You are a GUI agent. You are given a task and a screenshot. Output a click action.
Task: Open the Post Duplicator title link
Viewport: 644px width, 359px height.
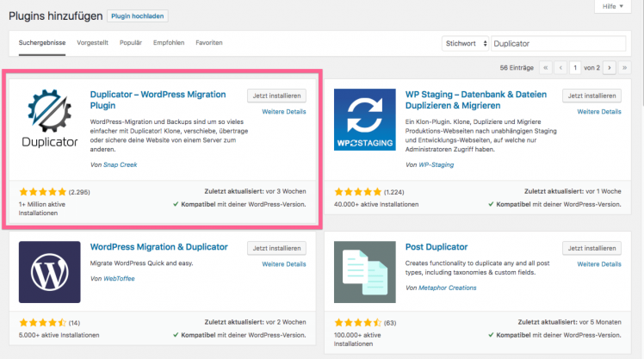[437, 247]
